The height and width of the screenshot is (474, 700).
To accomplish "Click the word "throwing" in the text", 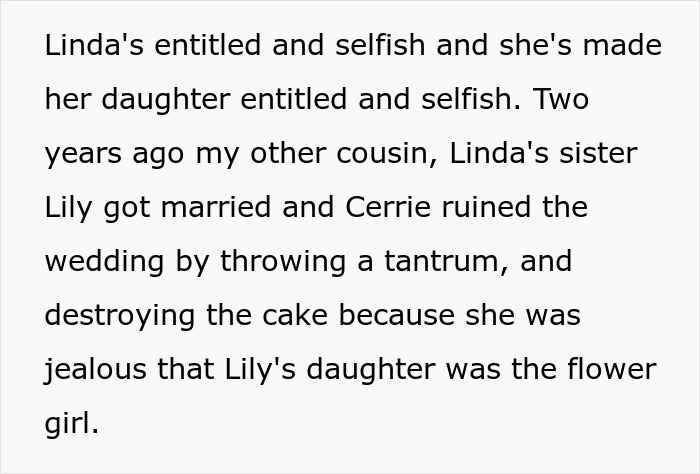I will click(283, 263).
